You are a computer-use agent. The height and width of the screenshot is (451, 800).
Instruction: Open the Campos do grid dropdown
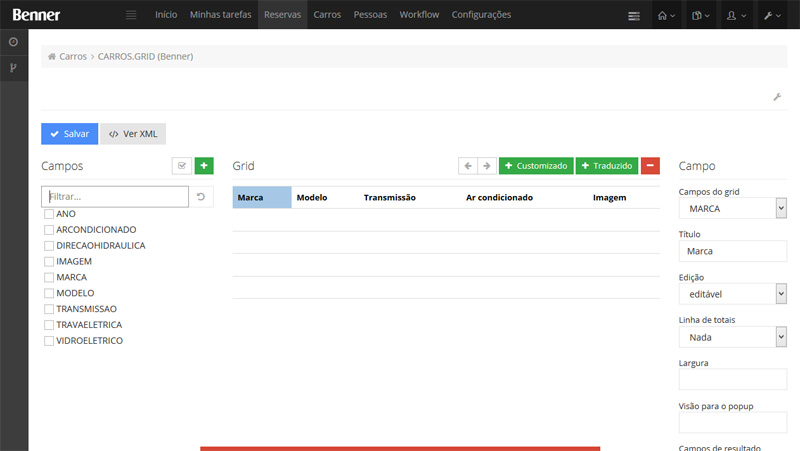(x=732, y=208)
